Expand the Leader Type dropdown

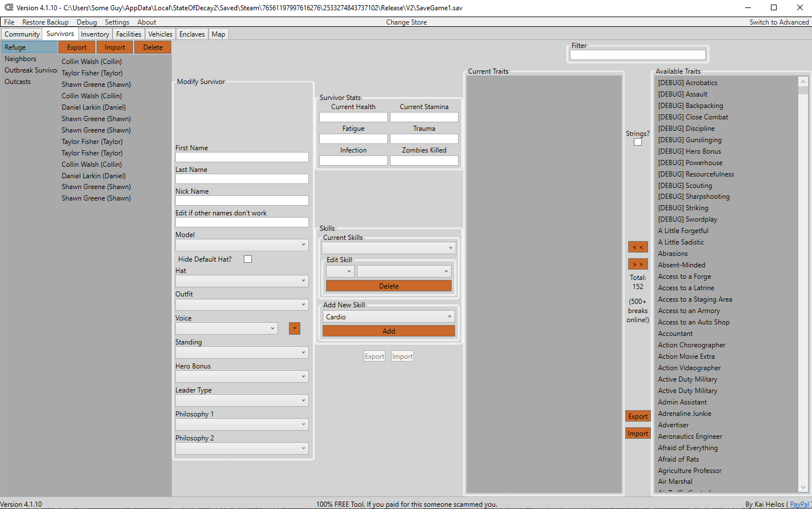[x=242, y=400]
